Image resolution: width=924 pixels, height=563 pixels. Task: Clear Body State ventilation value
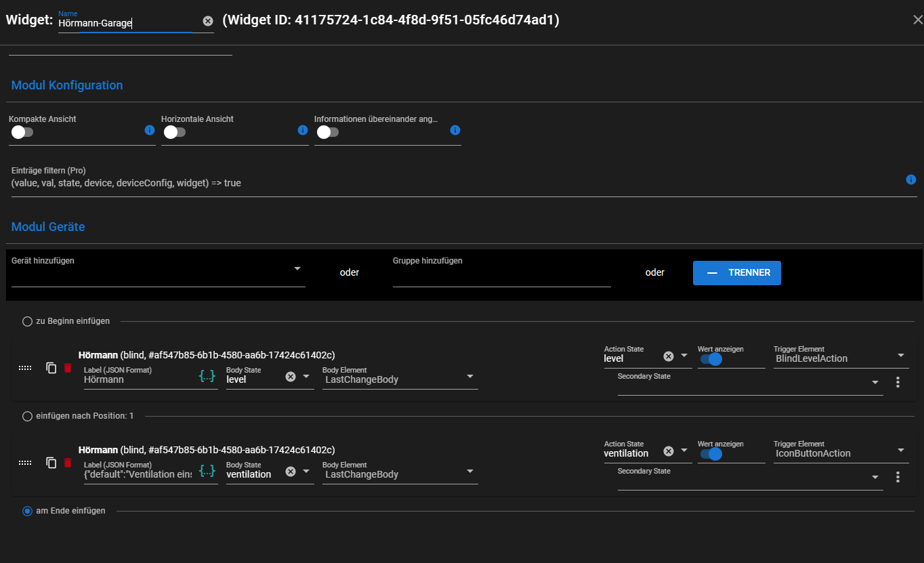[291, 472]
